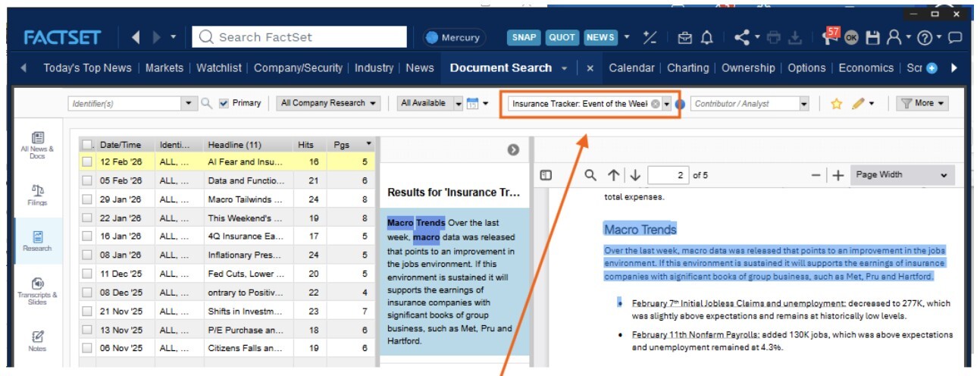Check the 29 Jan '26 row checkbox
Viewport: 980px width, 376px height.
pyautogui.click(x=87, y=199)
